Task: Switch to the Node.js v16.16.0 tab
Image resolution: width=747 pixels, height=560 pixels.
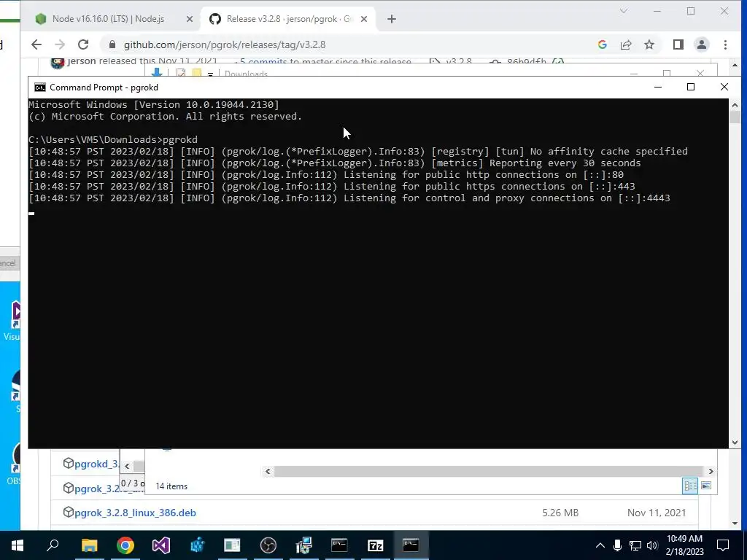Action: tap(108, 19)
